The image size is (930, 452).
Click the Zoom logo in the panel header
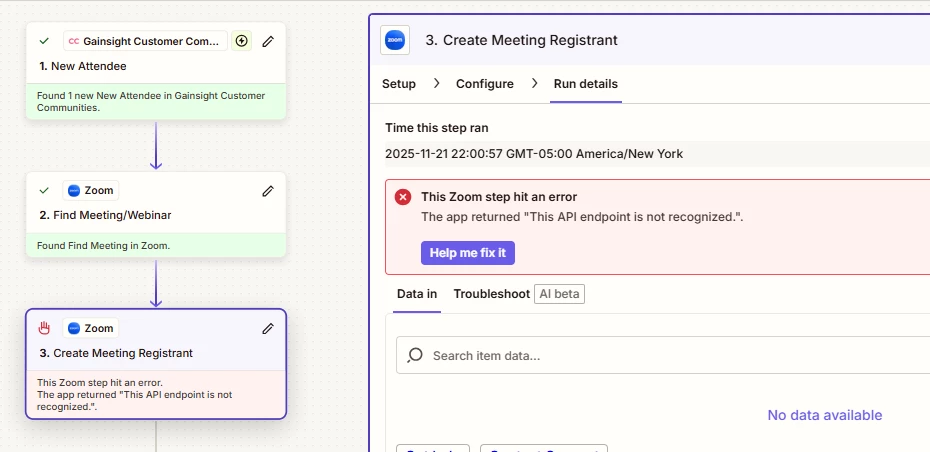click(x=395, y=40)
